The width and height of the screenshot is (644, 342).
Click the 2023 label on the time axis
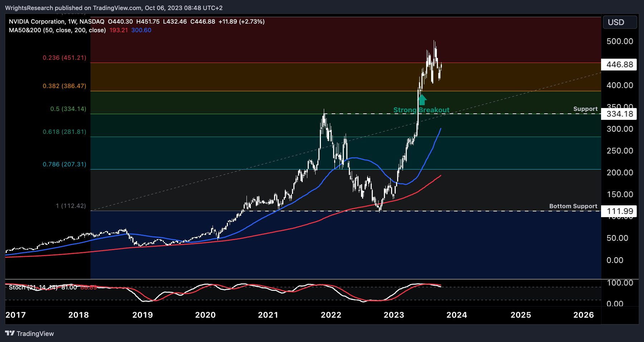tap(394, 315)
